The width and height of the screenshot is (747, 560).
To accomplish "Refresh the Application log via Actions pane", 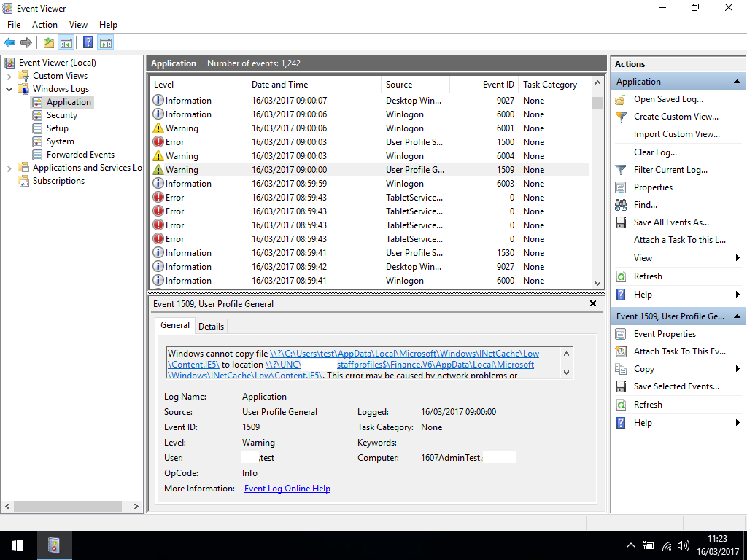I will click(646, 276).
